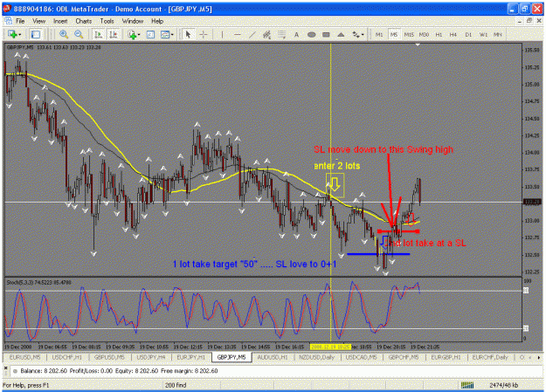Select the Rectangle drawing tool
546x392 pixels.
click(326, 34)
